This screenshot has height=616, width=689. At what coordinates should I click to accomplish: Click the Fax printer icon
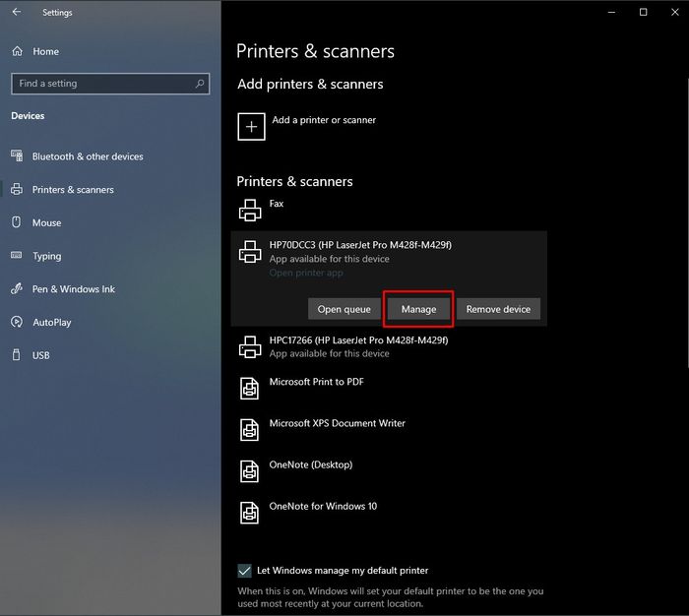(250, 210)
